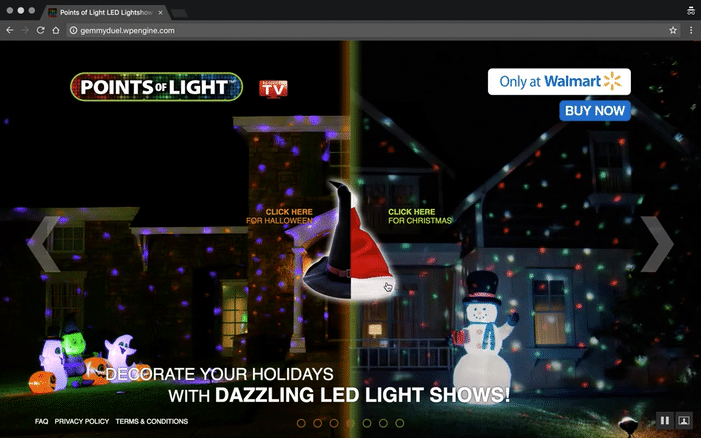The height and width of the screenshot is (438, 701).
Task: Select the seventh slide indicator dot
Action: coord(400,423)
